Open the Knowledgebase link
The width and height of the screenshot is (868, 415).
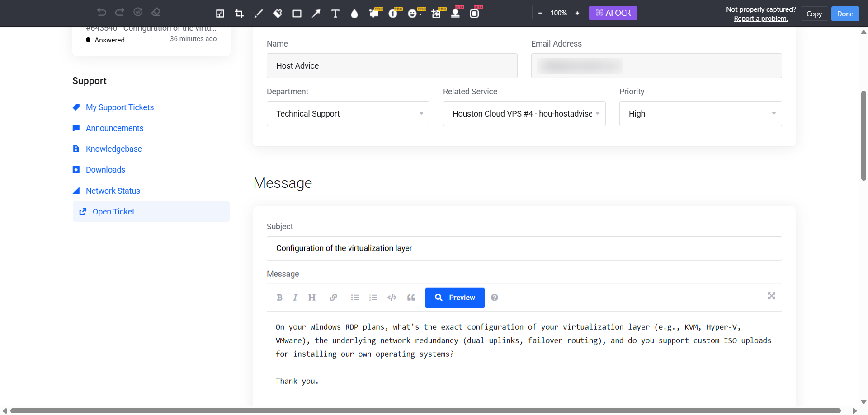[114, 149]
